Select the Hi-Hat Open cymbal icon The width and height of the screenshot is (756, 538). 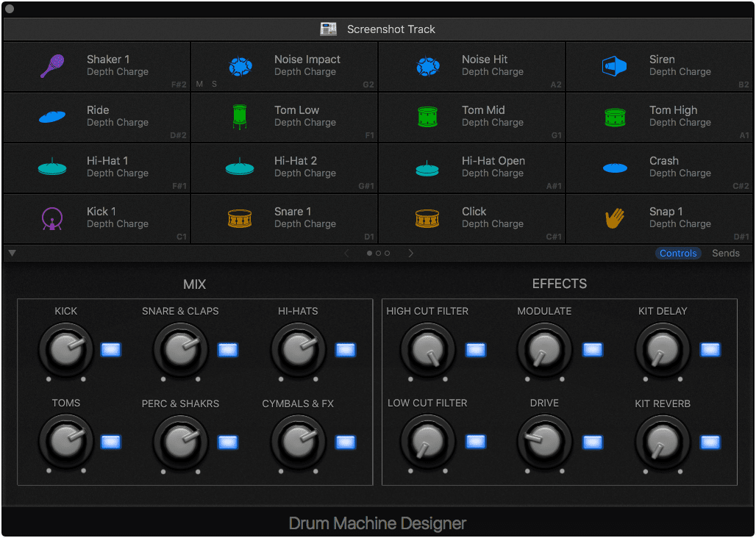point(427,167)
